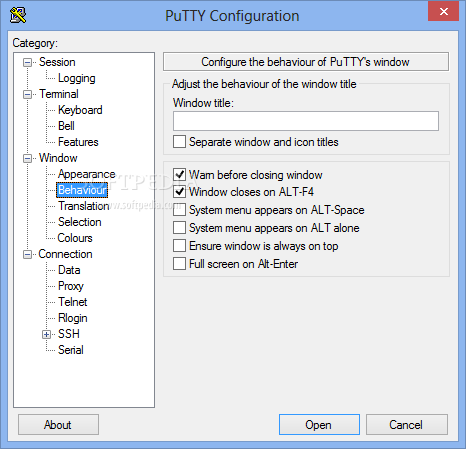
Task: Collapse the Connection tree node
Action: tap(27, 255)
